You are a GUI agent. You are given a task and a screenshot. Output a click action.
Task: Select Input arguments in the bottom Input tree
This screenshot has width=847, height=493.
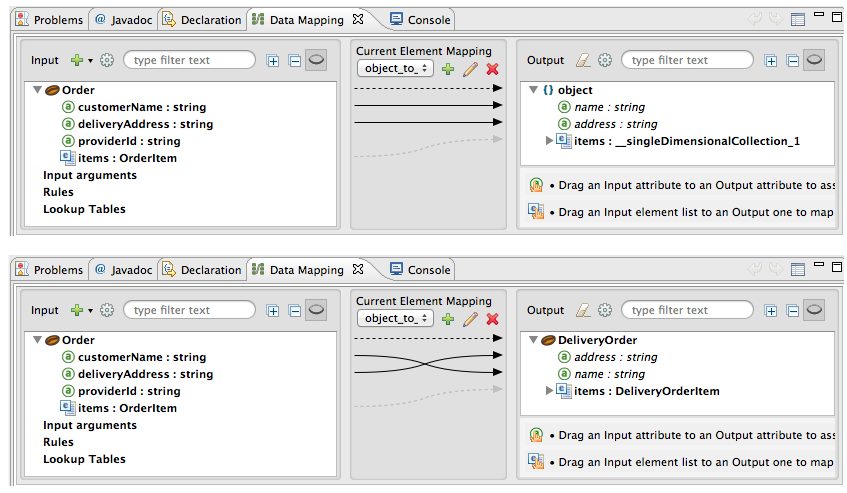90,425
